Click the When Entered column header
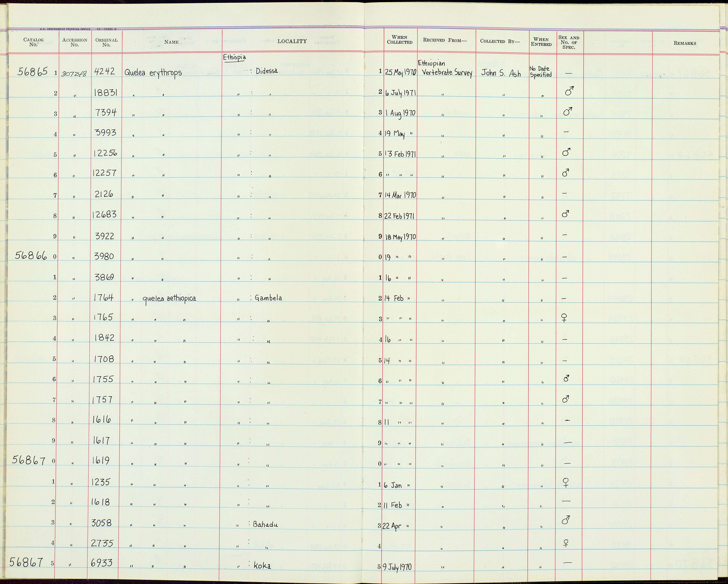Screen dimensions: 728x584 tap(541, 42)
